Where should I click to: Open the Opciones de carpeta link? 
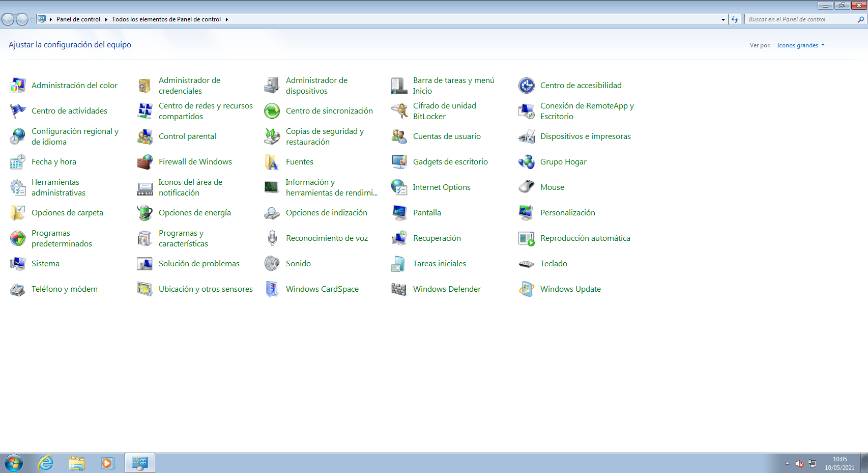click(x=67, y=213)
